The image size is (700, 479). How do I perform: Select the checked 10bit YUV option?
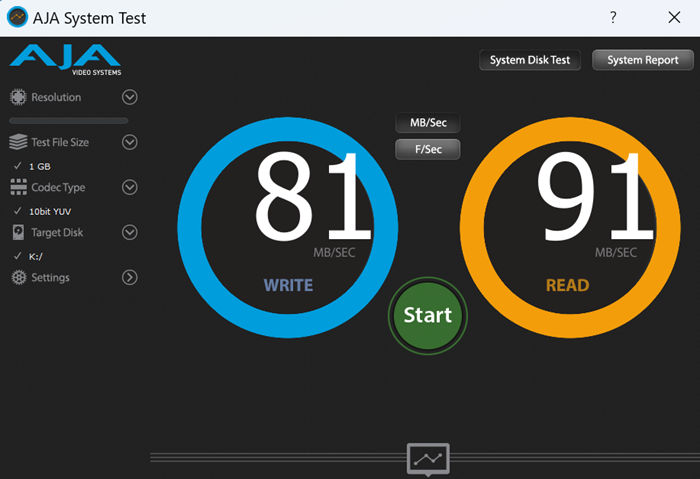(42, 211)
